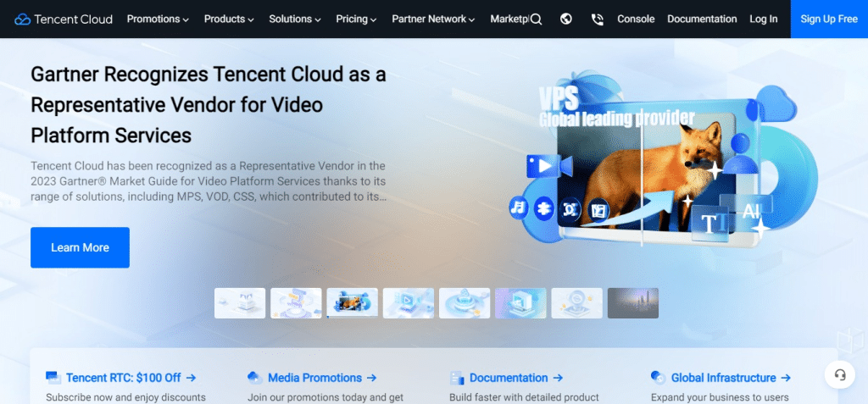Click the Tencent Cloud logo
This screenshot has width=868, height=404.
(64, 19)
